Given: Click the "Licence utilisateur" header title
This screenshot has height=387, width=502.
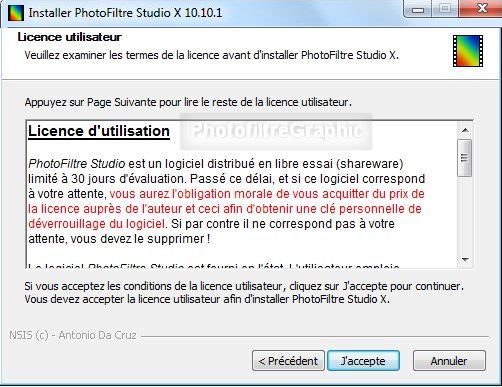Looking at the screenshot, I should coord(70,37).
